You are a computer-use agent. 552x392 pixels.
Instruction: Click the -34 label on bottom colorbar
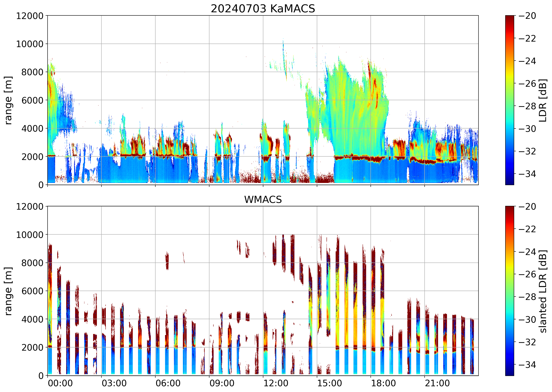point(527,364)
